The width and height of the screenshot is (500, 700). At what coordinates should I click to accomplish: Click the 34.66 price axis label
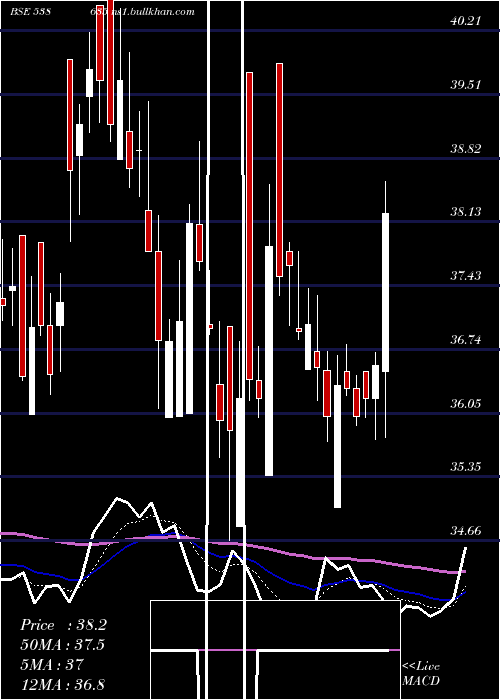(466, 531)
